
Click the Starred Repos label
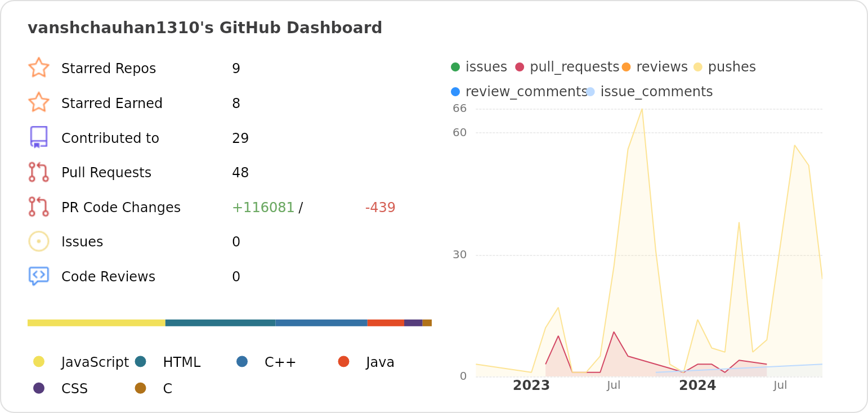[109, 69]
